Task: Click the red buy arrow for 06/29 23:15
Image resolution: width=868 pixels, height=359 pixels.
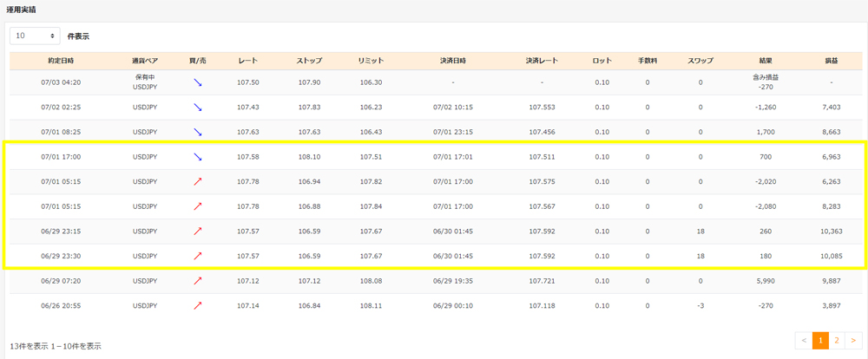Action: (x=198, y=232)
